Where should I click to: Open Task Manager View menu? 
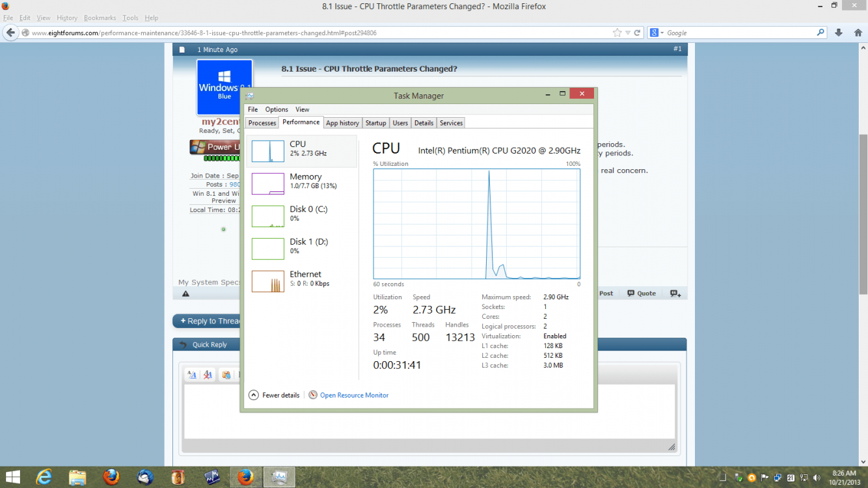click(303, 109)
